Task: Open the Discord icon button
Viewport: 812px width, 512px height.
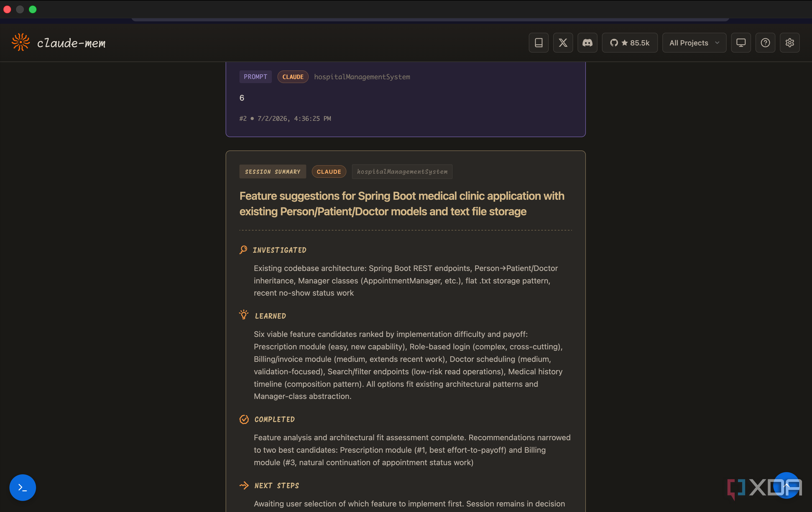Action: (x=587, y=43)
